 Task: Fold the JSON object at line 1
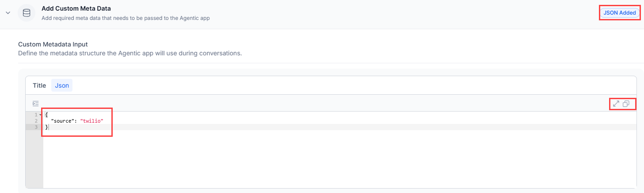40,115
